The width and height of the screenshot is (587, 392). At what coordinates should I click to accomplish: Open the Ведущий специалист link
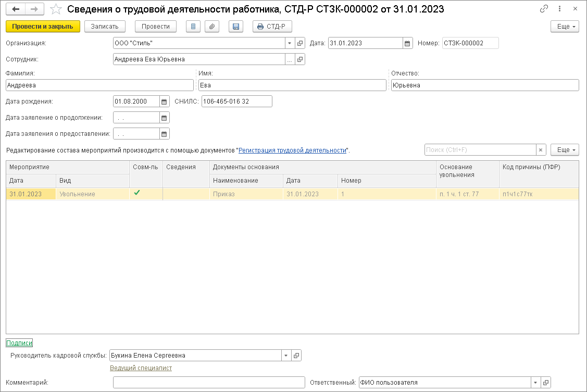[x=141, y=368]
